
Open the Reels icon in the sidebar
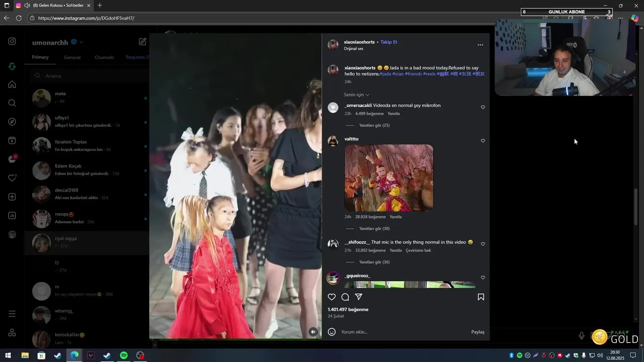tap(12, 141)
